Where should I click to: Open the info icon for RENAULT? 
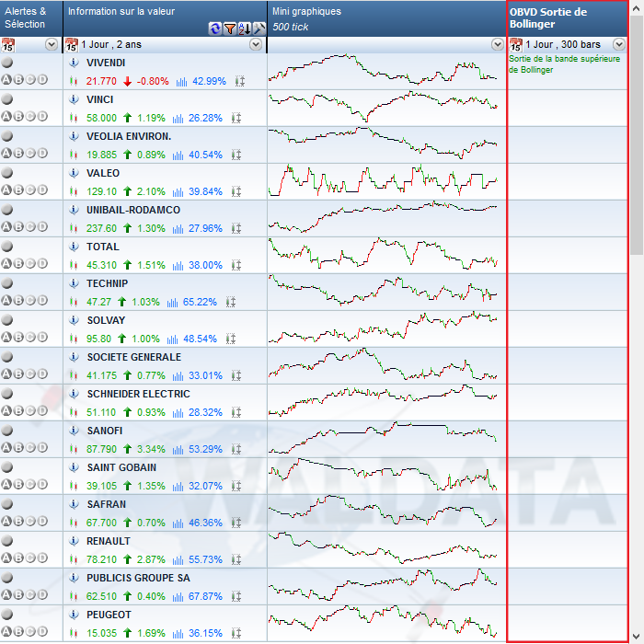(x=74, y=541)
